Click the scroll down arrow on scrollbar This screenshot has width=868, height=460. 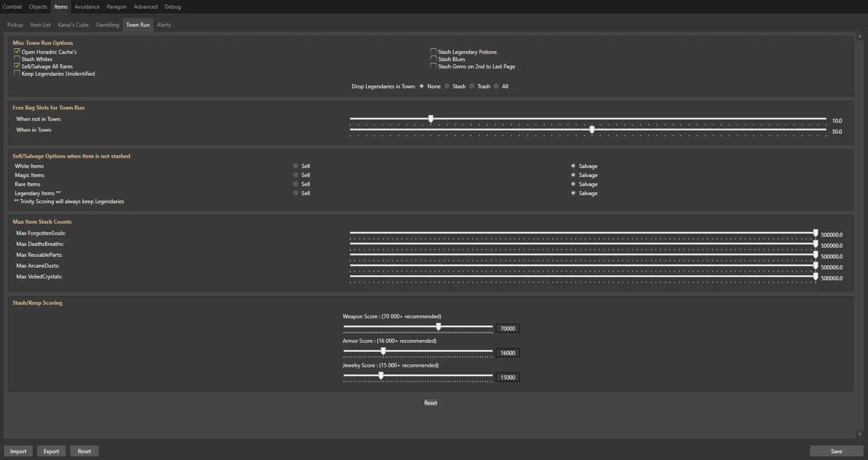point(859,434)
